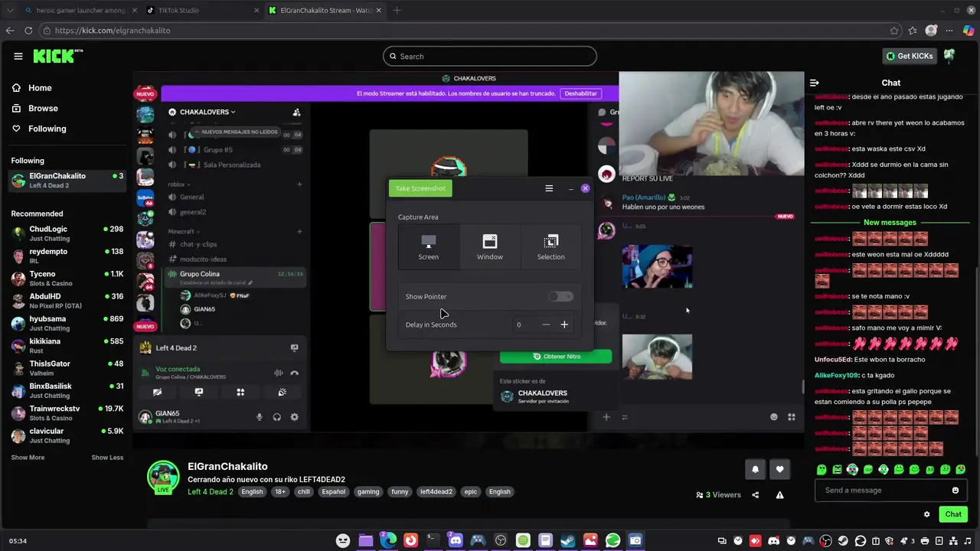Click the green Chat send button
The image size is (980, 551).
point(953,514)
